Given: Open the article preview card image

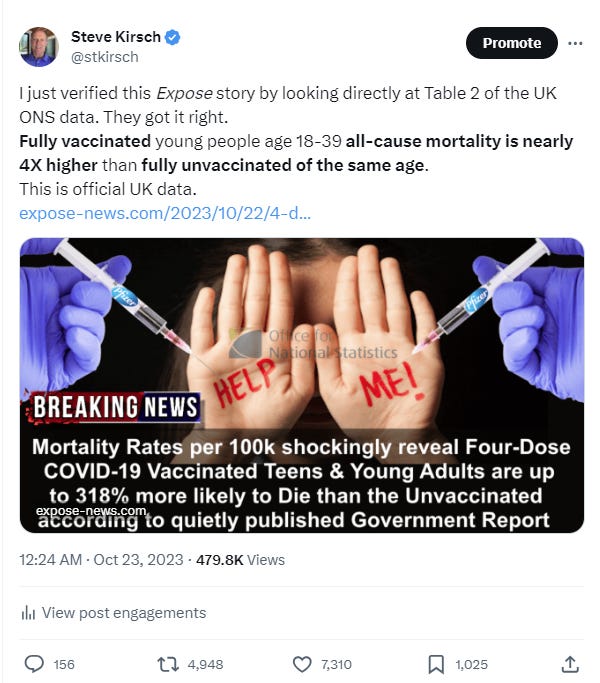Looking at the screenshot, I should 302,385.
